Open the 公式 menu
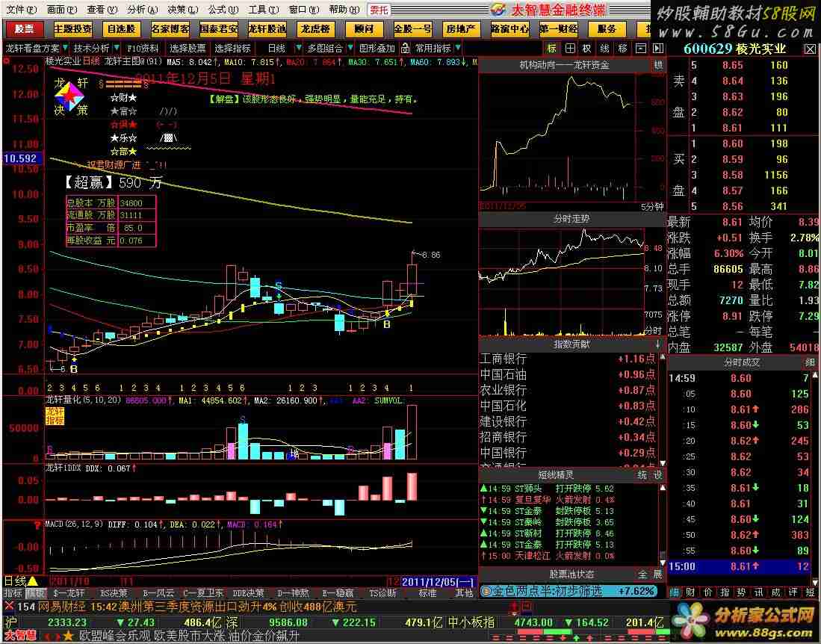Viewport: 821px width, 644px height. click(x=223, y=10)
